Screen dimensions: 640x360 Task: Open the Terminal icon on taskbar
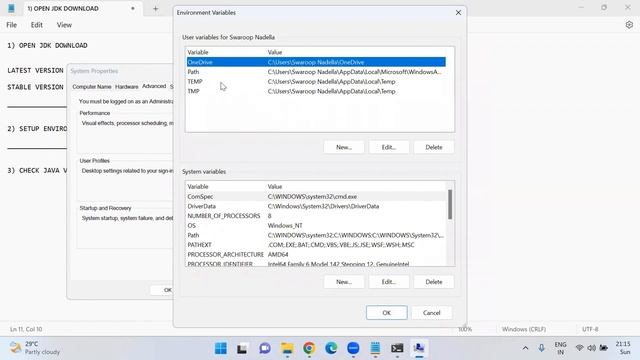(x=397, y=348)
